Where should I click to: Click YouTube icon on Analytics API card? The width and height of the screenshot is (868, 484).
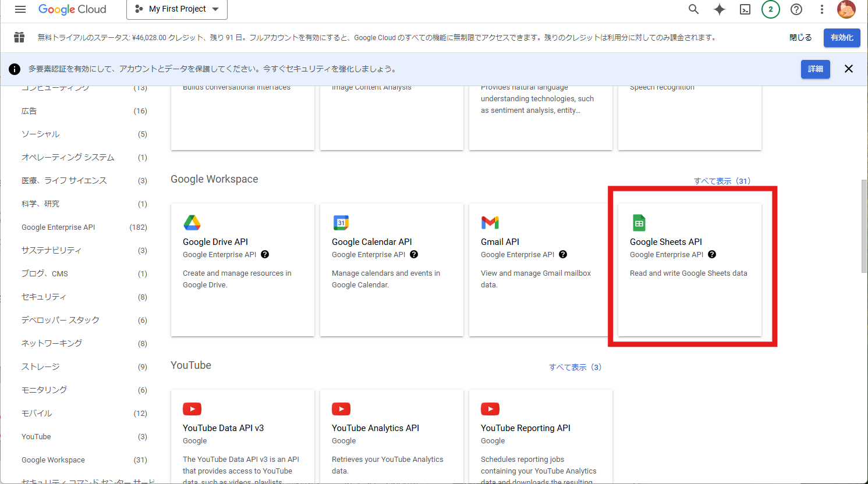pos(341,409)
